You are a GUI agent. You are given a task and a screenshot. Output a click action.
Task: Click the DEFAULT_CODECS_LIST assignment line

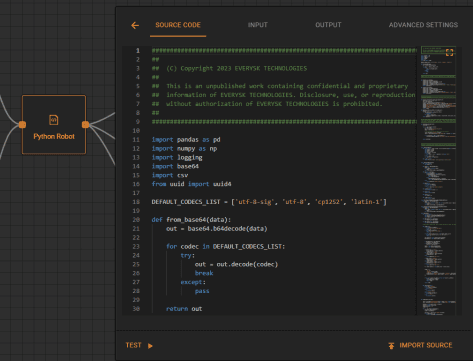(269, 202)
